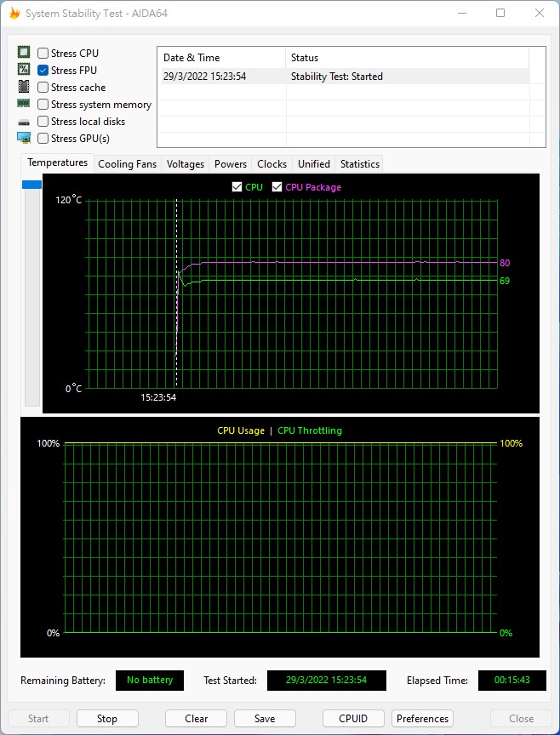Click the CPU chip icon beside Stress CPU
This screenshot has height=735, width=560.
(x=24, y=52)
